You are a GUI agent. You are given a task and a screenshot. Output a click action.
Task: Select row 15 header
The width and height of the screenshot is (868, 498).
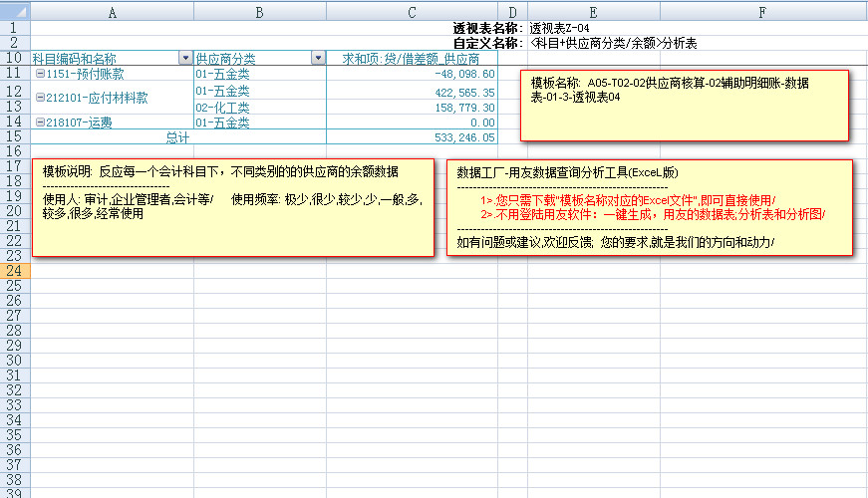15,136
